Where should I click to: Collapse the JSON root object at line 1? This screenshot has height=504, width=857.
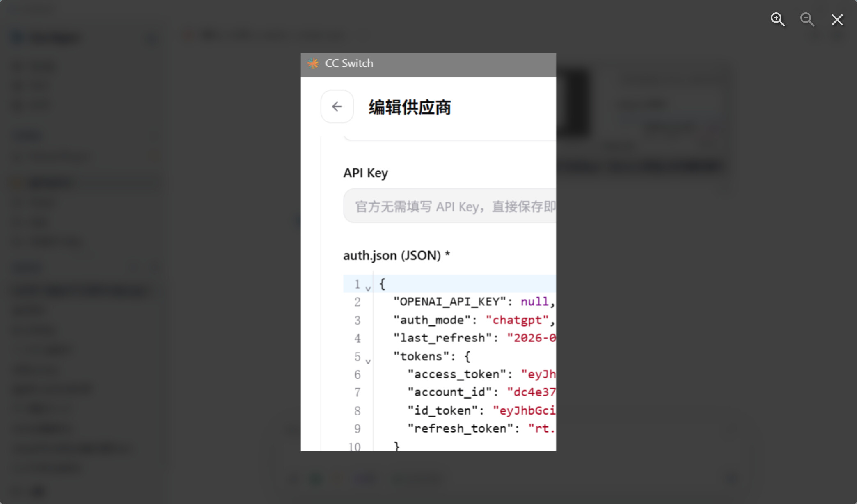click(x=368, y=289)
